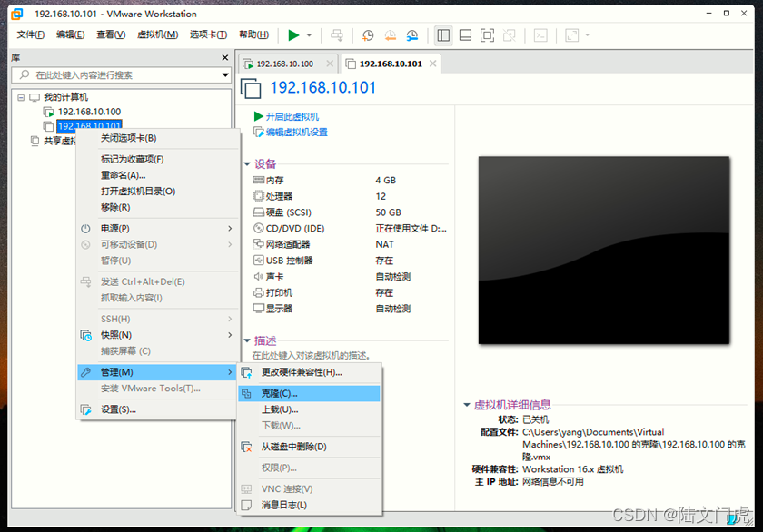The height and width of the screenshot is (532, 763).
Task: Select the 声卡 device row
Action: tap(350, 277)
